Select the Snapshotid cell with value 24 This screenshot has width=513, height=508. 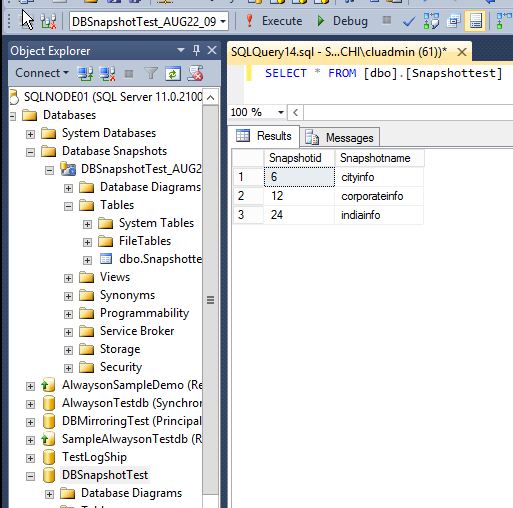point(299,215)
